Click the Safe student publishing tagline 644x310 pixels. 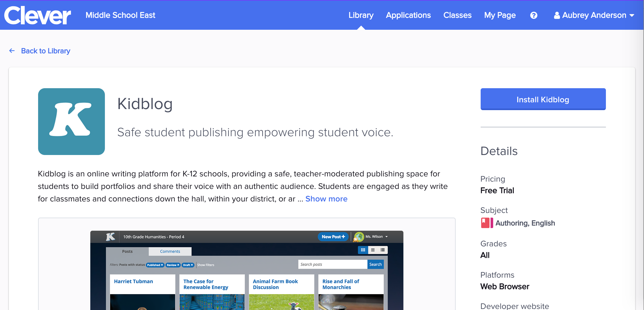coord(255,132)
